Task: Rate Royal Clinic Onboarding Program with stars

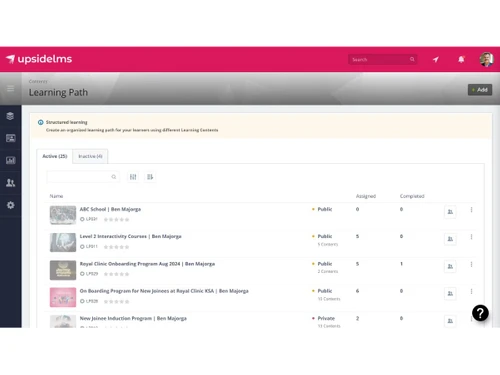Action: coord(116,274)
